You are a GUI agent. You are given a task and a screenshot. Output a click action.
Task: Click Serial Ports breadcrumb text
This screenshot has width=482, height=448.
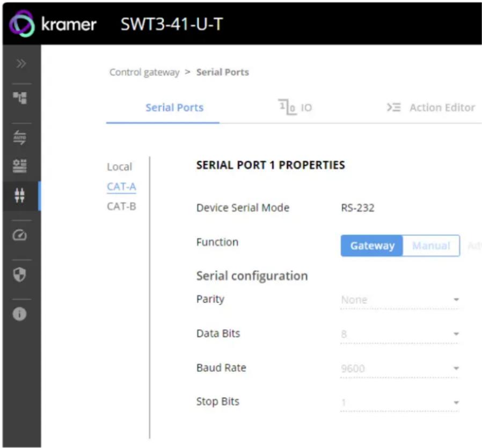pos(223,73)
